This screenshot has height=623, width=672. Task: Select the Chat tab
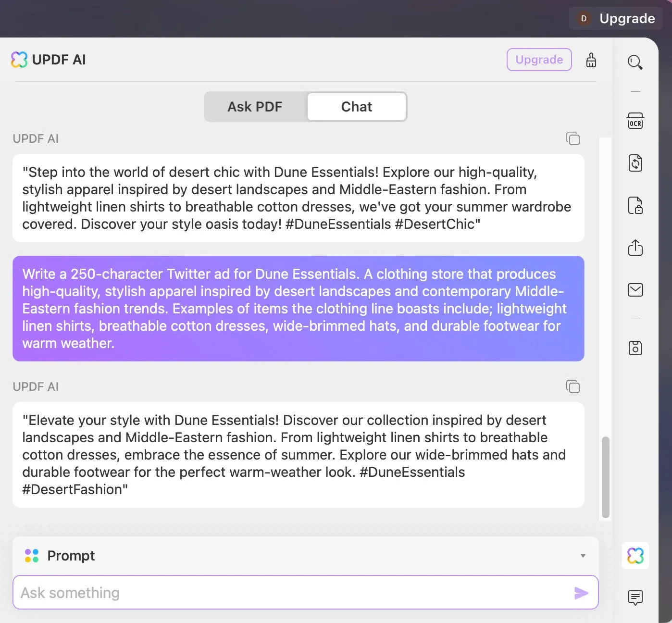(x=357, y=107)
